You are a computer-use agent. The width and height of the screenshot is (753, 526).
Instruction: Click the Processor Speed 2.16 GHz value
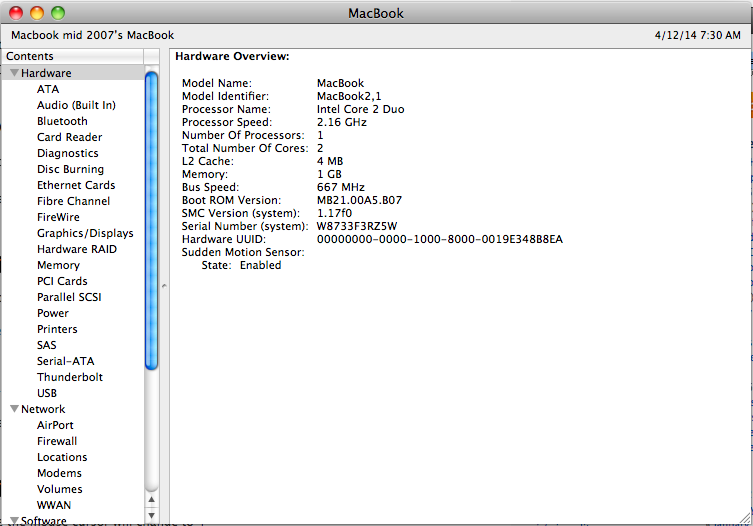point(341,122)
